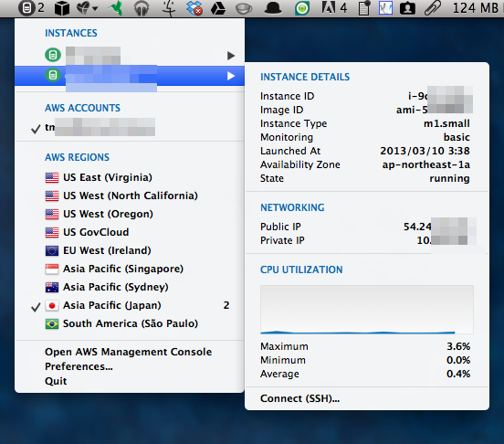Click the Launched At value 2013/03/10 3:38
This screenshot has height=444, width=504.
pos(425,151)
